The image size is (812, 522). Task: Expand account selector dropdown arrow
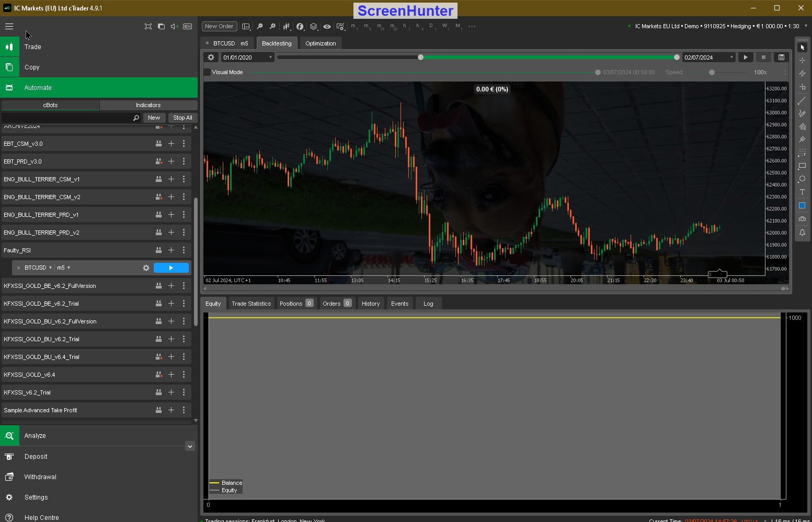[x=806, y=26]
